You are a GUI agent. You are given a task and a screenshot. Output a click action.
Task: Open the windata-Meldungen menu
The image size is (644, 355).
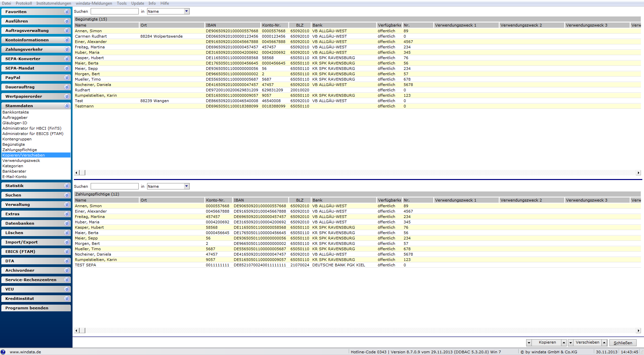pos(94,3)
